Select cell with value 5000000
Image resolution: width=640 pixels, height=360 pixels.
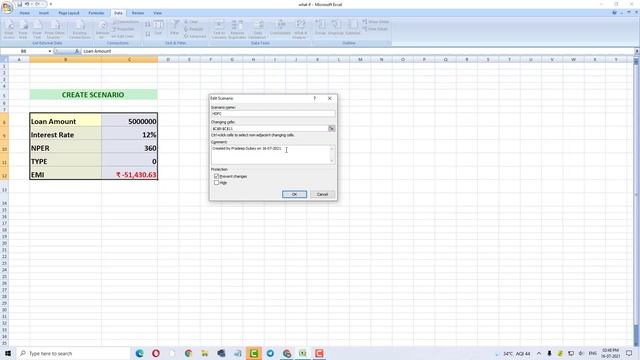(x=129, y=121)
